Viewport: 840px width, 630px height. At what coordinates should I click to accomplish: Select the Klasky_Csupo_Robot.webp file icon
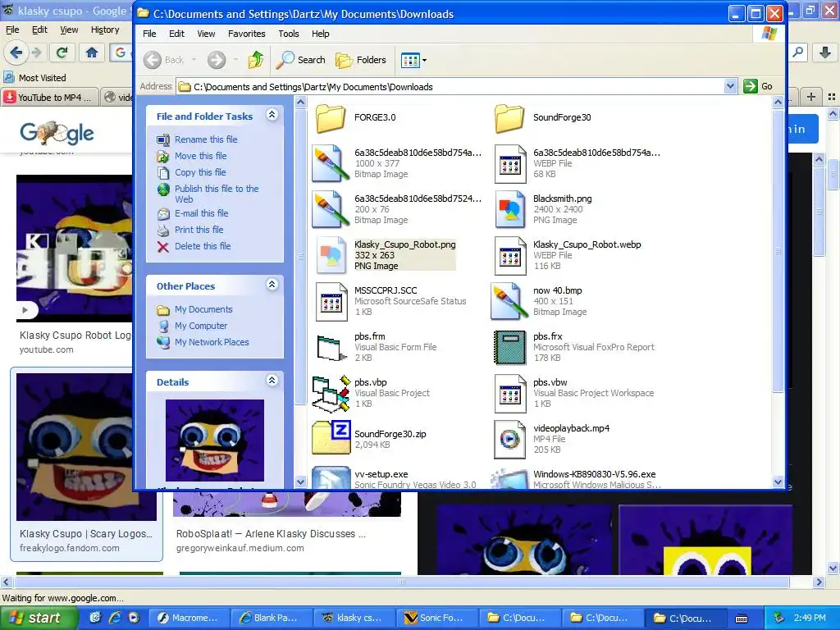coord(509,256)
